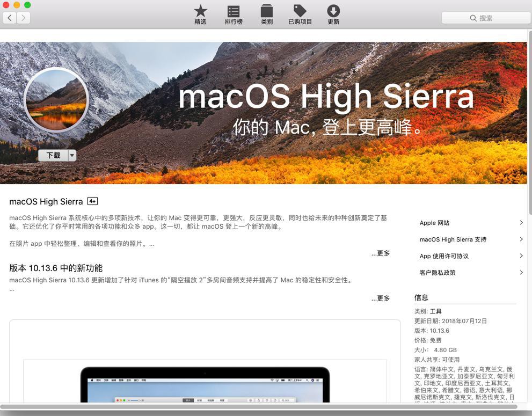
Task: Click the 语言 languages list text
Action: [x=464, y=384]
